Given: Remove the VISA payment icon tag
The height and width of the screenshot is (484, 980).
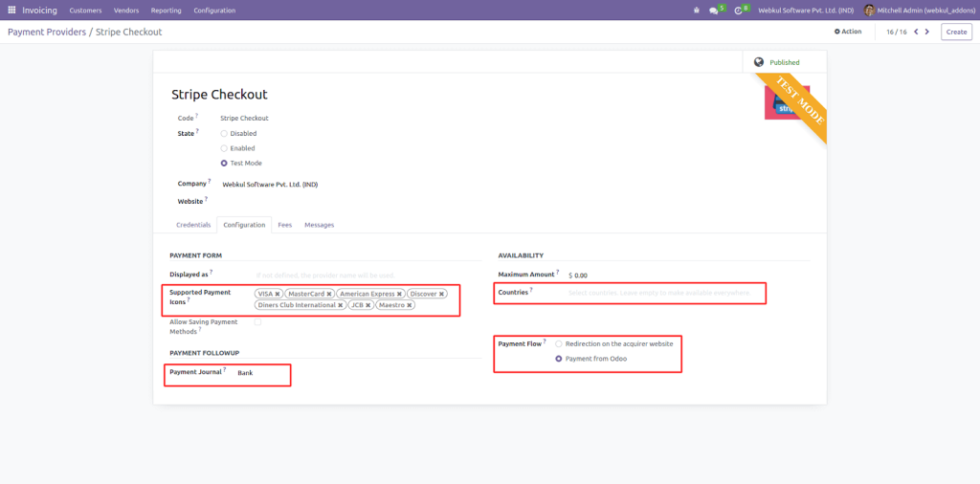Looking at the screenshot, I should (278, 294).
